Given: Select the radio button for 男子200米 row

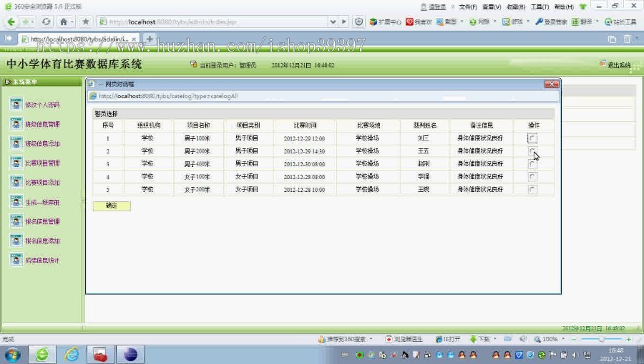Looking at the screenshot, I should 532,151.
